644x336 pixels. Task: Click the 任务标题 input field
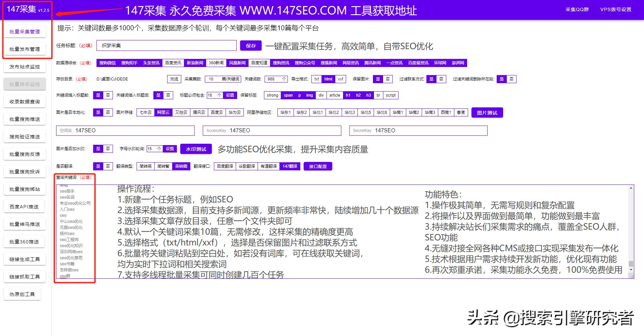coord(166,45)
